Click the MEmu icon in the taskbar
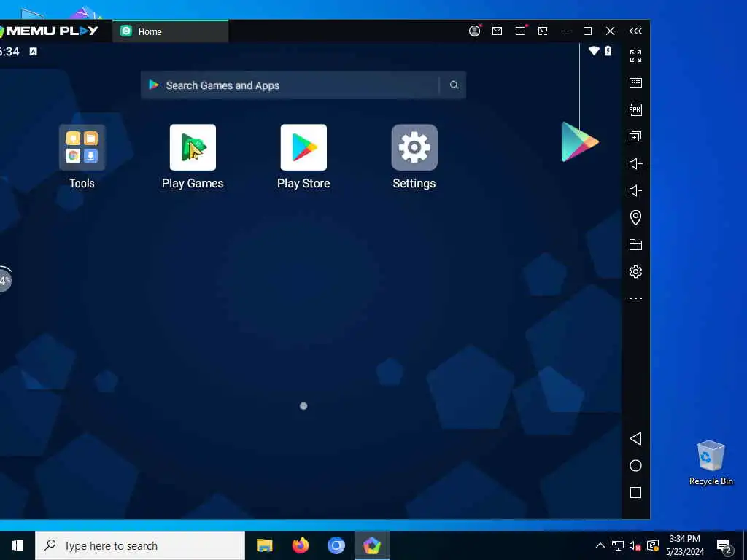Screen dimensions: 747x560 (371, 545)
